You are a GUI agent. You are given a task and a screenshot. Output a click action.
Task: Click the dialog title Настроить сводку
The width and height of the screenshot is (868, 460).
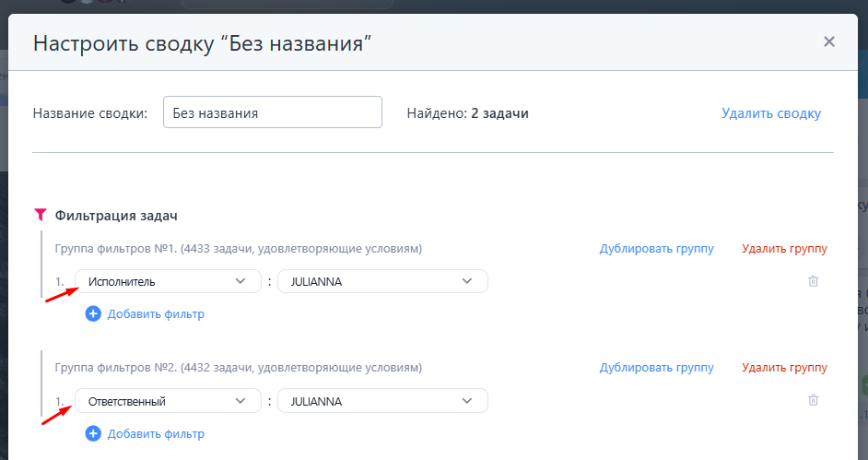[x=202, y=43]
